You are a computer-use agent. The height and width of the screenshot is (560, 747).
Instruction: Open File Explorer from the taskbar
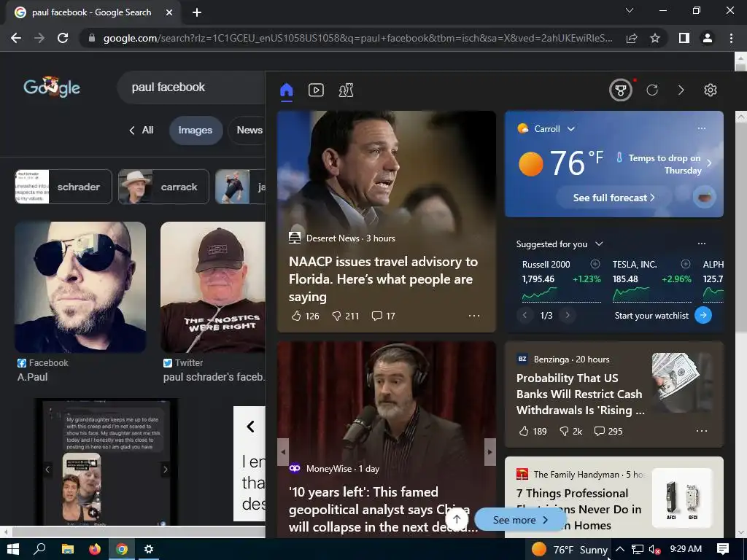tap(68, 549)
